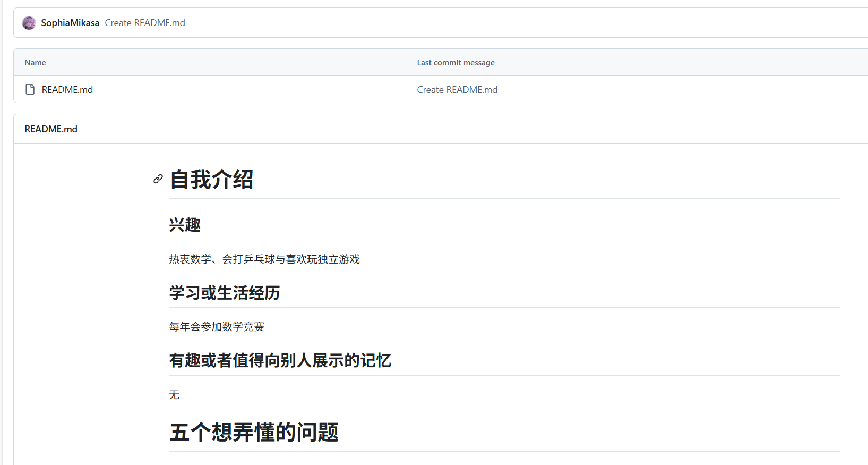Click the text 热衷数学、会打乒乓球与喜欢玩独立游戏
The width and height of the screenshot is (868, 465).
point(264,259)
